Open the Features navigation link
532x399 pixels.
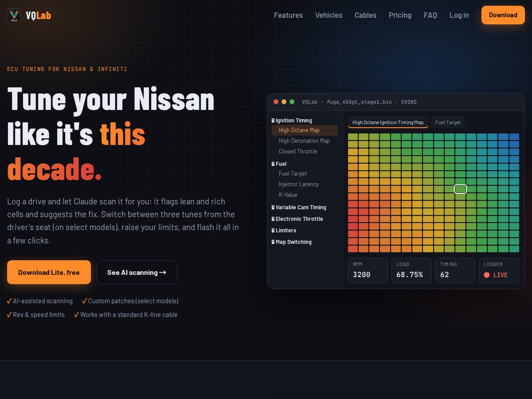(288, 15)
